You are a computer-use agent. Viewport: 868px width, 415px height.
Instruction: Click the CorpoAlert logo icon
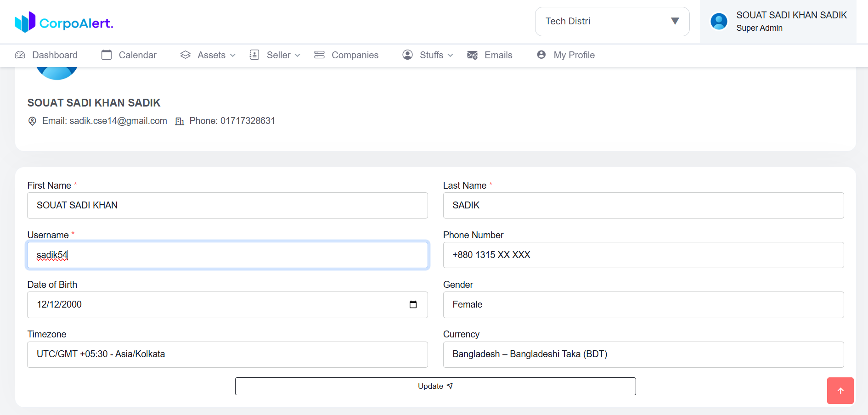[25, 21]
